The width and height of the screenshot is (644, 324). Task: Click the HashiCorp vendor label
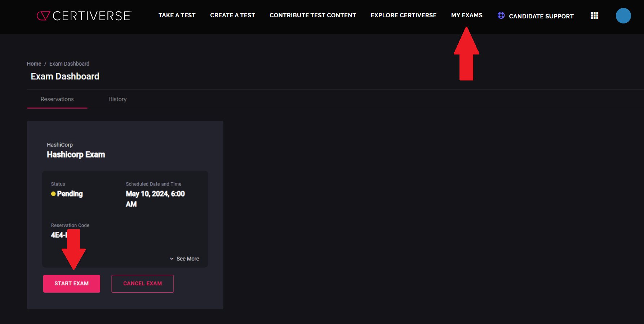pos(60,145)
